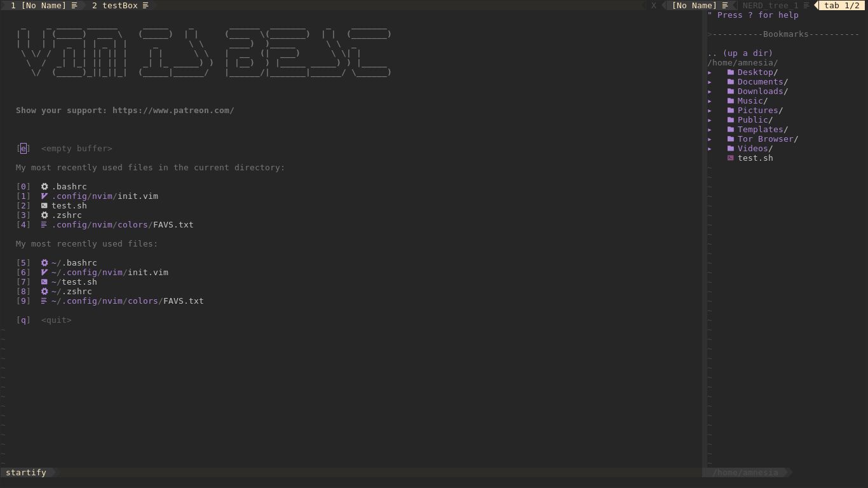Expand the Desktop directory arrow
Viewport: 868px width, 488px height.
710,72
